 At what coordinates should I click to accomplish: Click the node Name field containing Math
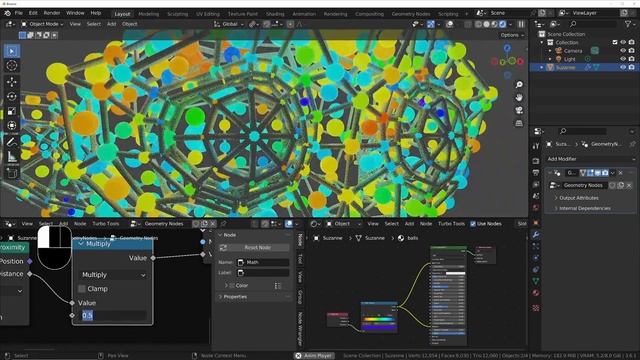click(x=263, y=262)
